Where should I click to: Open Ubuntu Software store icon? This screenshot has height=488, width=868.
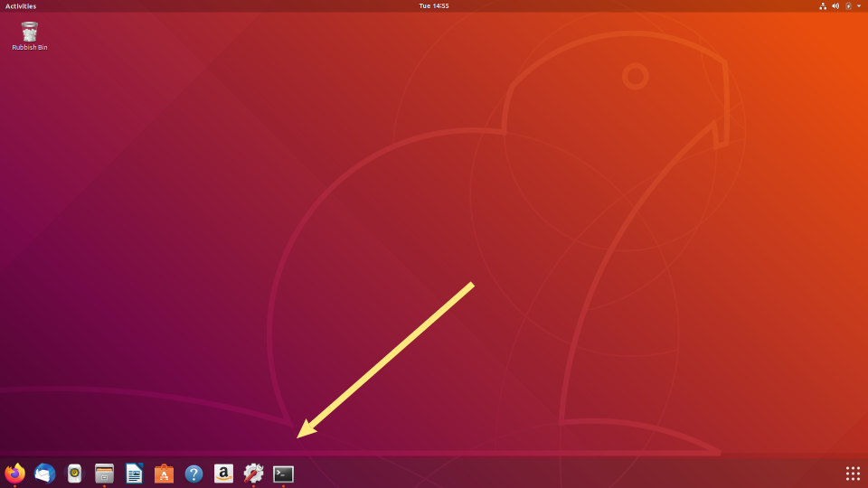click(x=164, y=474)
